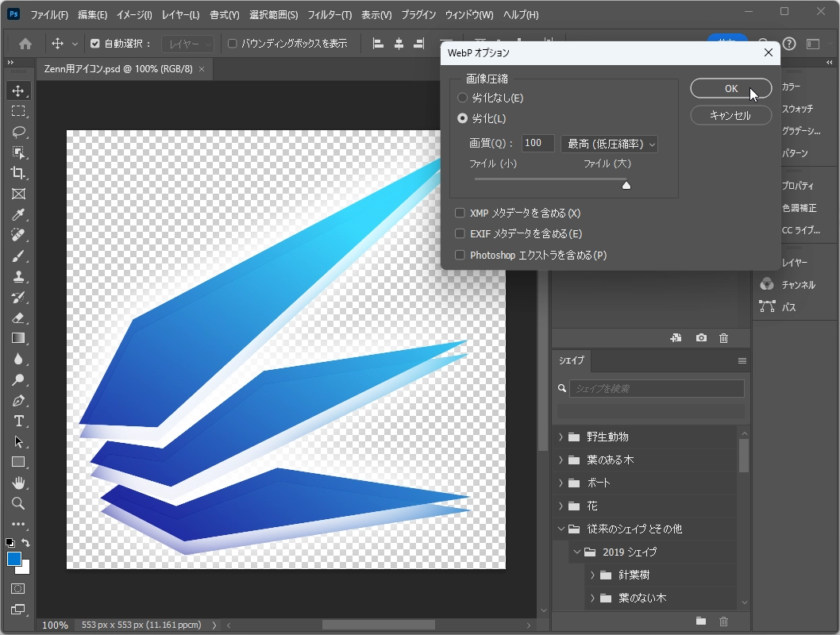Click the Home icon in options bar
This screenshot has height=635, width=840.
(25, 44)
